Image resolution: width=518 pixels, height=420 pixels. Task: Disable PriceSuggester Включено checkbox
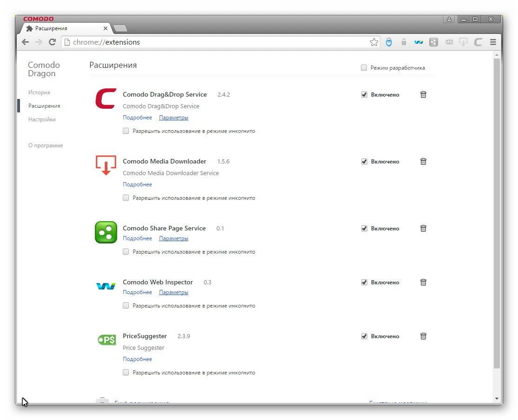pyautogui.click(x=364, y=336)
